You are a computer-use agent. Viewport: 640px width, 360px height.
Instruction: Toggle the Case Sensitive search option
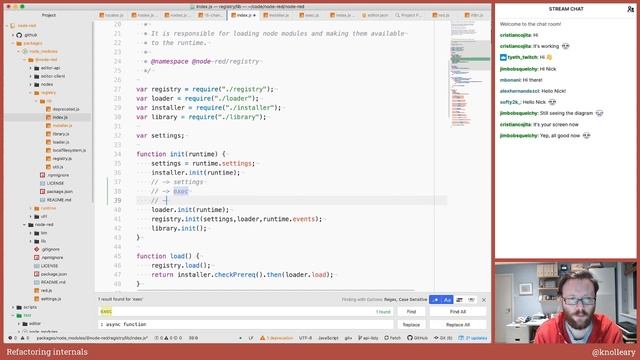[447, 300]
